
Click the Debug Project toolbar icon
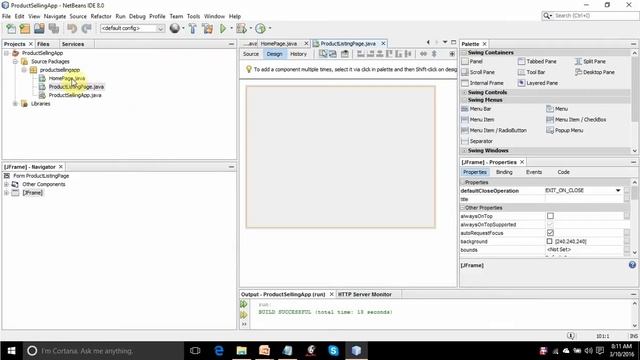tap(241, 28)
